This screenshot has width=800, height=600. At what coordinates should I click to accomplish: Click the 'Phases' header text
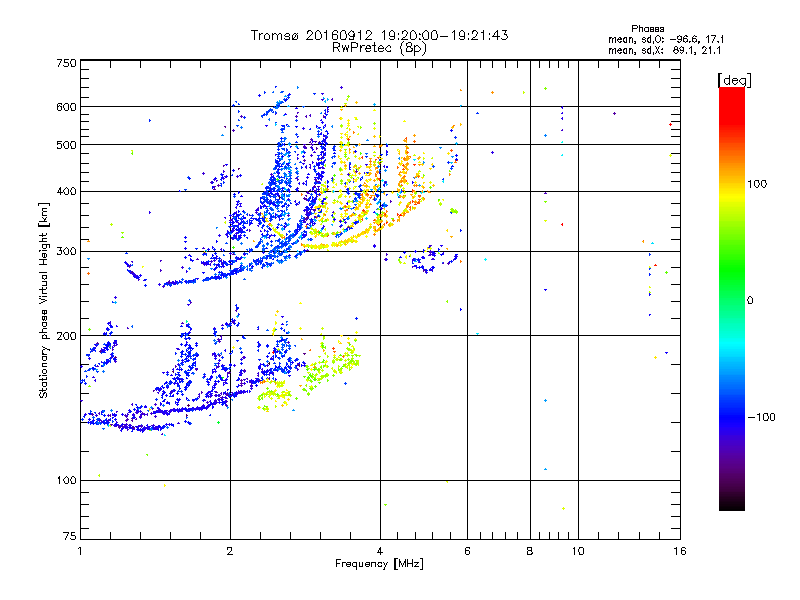pyautogui.click(x=647, y=29)
